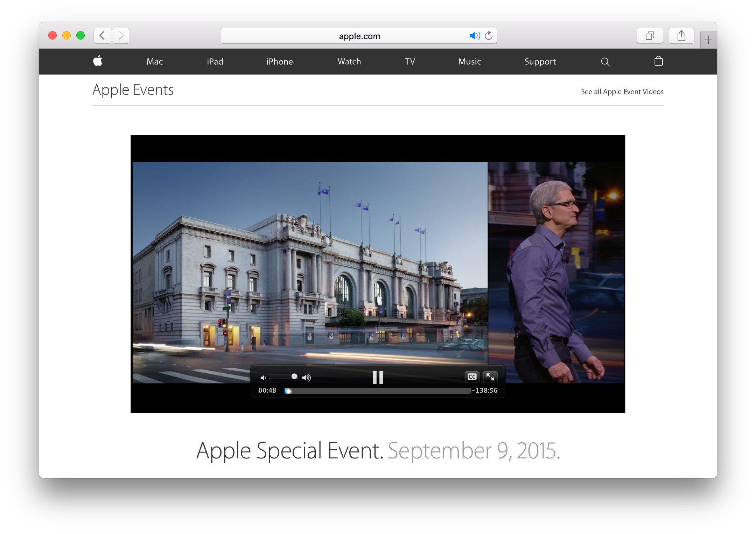Show all tabs overview icon
The height and width of the screenshot is (534, 756).
point(650,36)
